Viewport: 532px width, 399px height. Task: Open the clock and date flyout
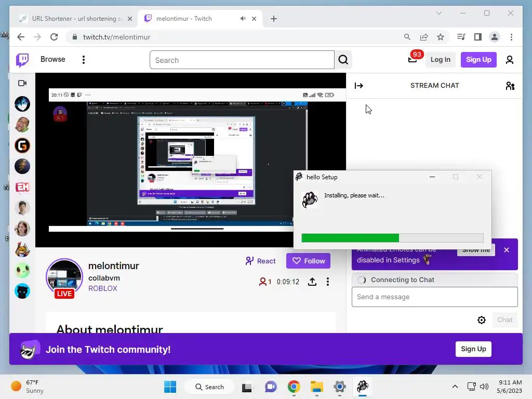coord(509,387)
